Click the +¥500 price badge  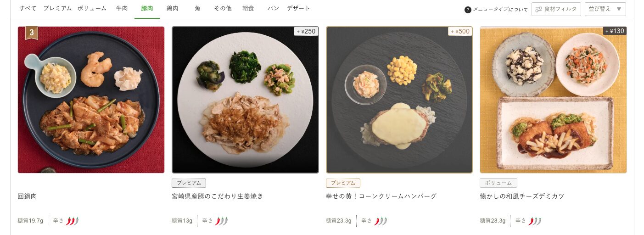460,31
